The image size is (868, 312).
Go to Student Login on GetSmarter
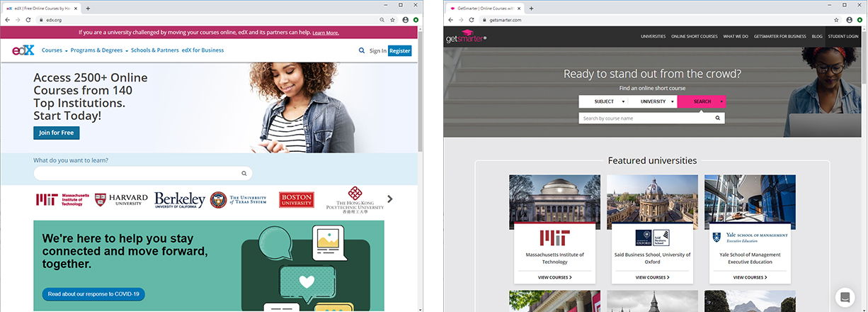coord(843,36)
